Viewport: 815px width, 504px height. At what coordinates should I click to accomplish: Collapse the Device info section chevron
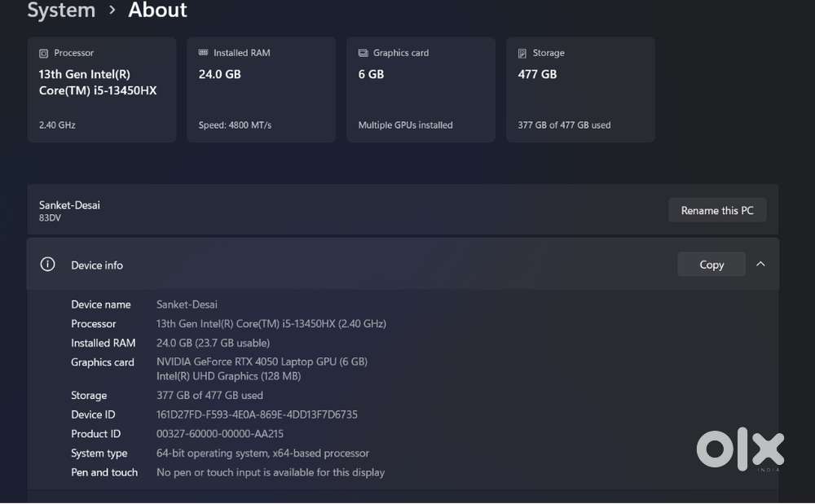tap(760, 264)
